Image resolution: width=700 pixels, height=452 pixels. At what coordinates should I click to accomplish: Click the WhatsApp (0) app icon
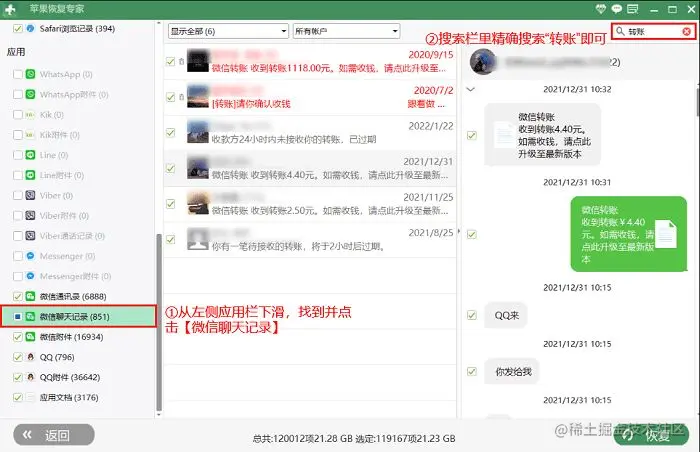[30, 74]
